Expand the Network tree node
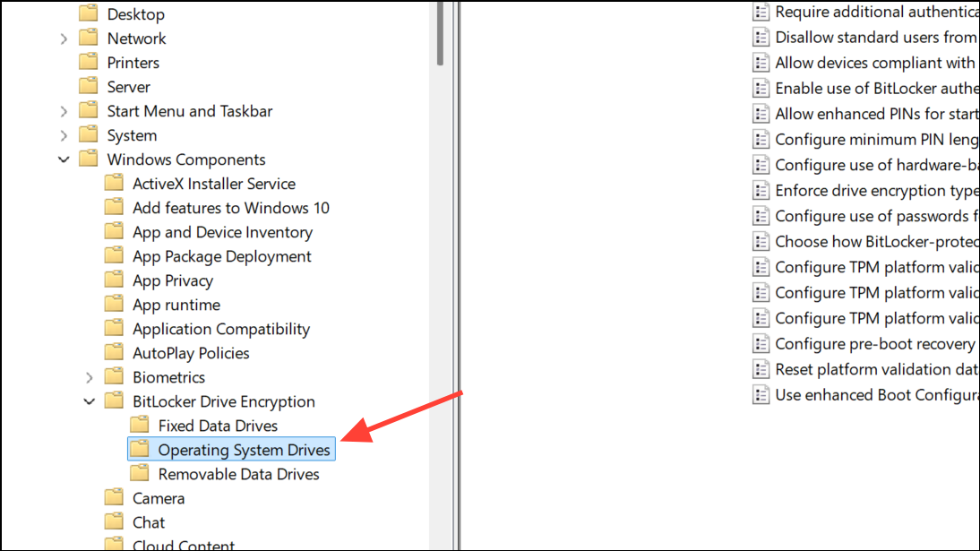Image resolution: width=980 pixels, height=551 pixels. (62, 38)
